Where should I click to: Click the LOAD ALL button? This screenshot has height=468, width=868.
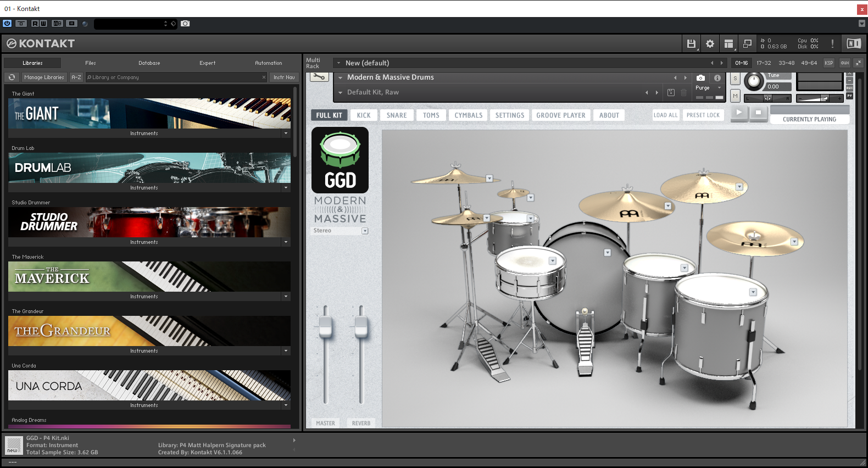coord(666,115)
